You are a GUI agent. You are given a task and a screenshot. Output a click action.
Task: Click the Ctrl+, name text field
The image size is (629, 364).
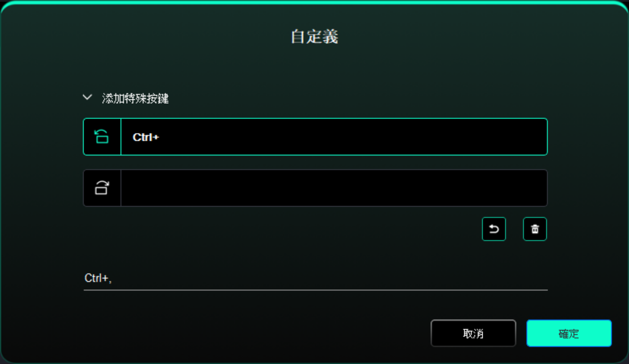click(x=315, y=278)
